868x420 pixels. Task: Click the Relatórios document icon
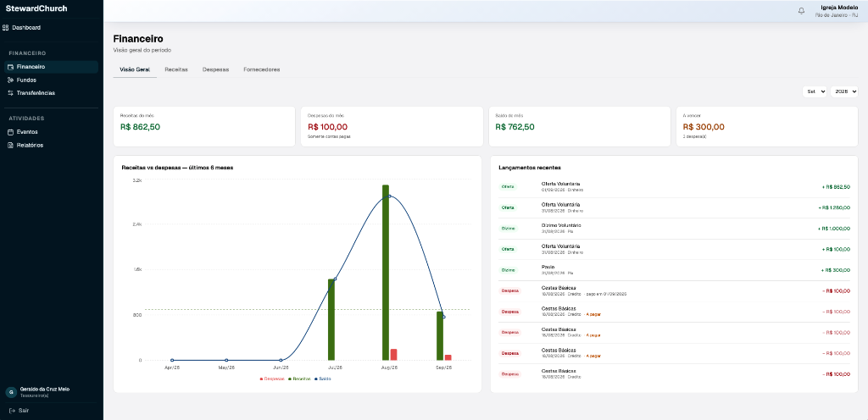[x=10, y=146]
